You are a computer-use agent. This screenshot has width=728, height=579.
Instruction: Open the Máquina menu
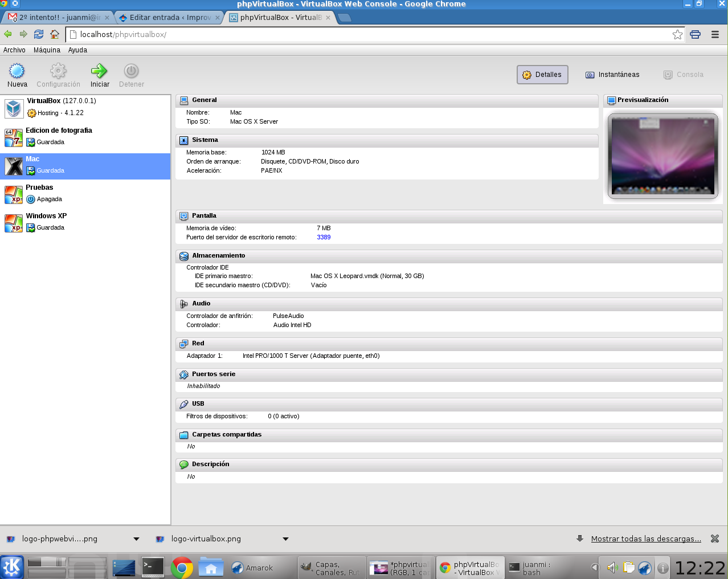click(47, 50)
